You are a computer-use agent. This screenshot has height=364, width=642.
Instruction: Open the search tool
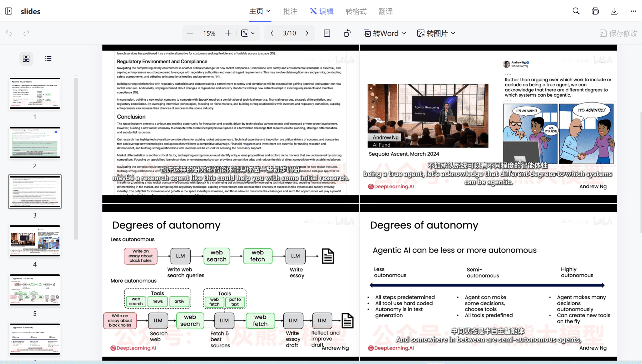576,11
